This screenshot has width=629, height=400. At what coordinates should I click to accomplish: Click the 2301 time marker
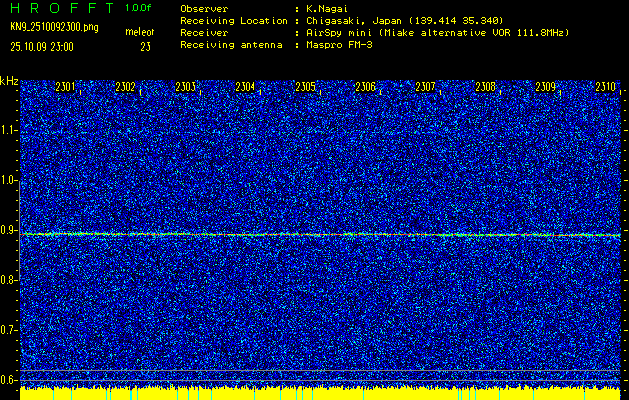[66, 88]
